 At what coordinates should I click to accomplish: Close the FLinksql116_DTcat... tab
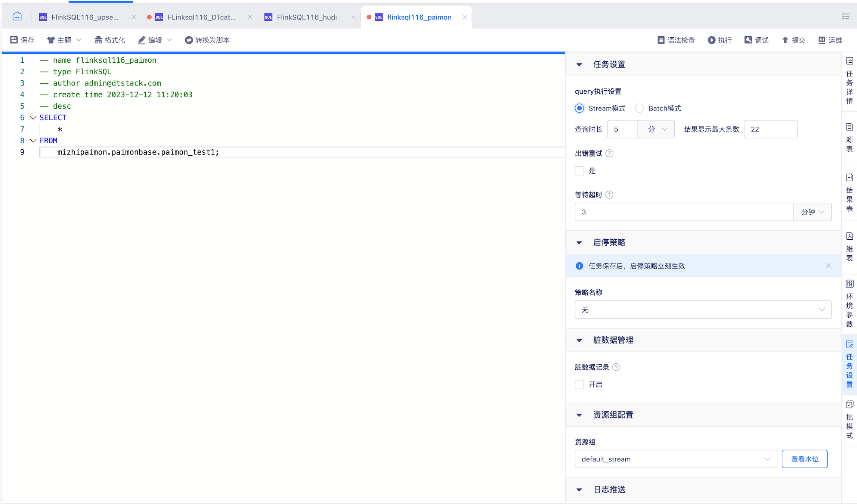point(250,17)
